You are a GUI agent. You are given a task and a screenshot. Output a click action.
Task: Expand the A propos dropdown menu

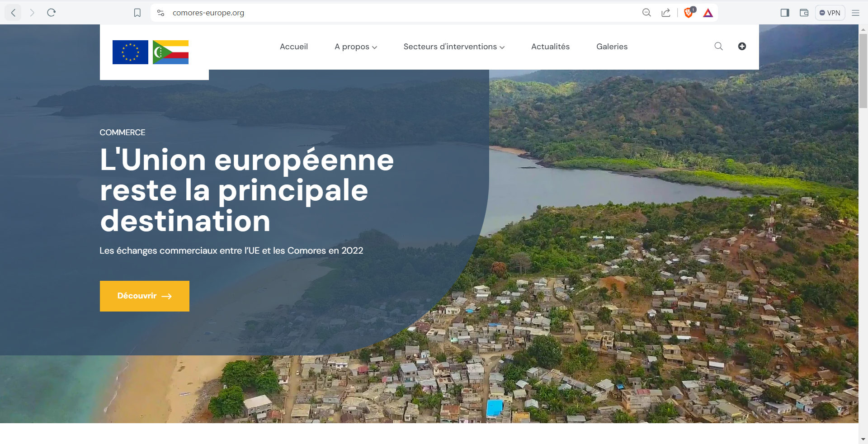pyautogui.click(x=355, y=47)
